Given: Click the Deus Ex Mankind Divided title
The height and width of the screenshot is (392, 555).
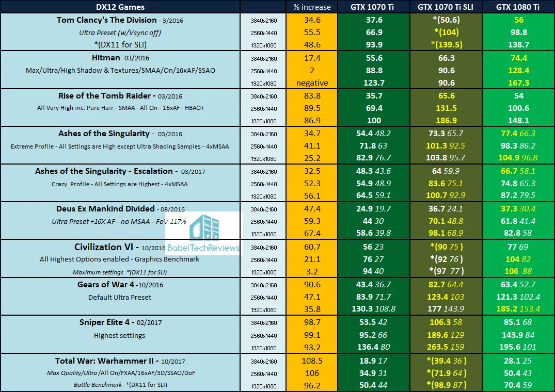Looking at the screenshot, I should (x=106, y=209).
